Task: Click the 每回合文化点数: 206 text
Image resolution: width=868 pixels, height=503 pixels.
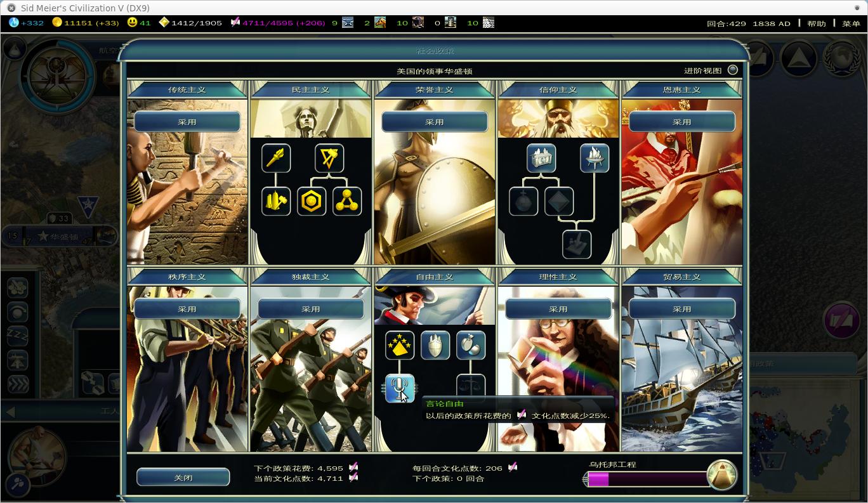Action: tap(457, 468)
